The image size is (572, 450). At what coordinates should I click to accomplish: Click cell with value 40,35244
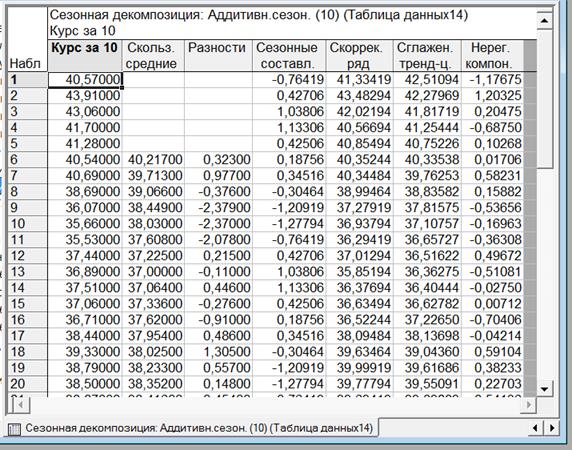[359, 159]
